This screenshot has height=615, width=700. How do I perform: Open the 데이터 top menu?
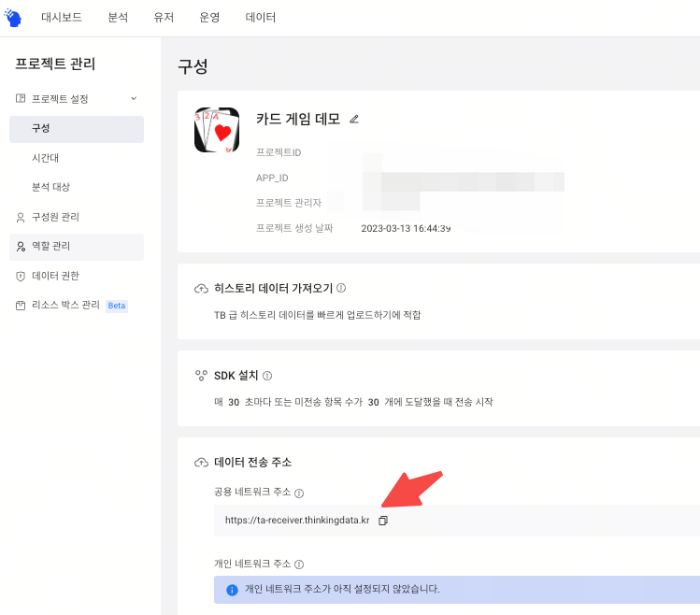click(x=260, y=18)
